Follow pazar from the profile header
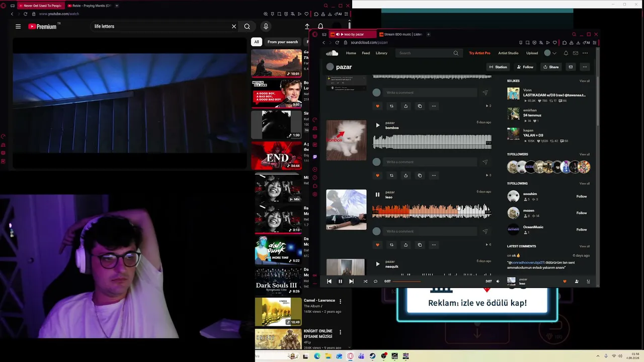644x362 pixels. point(525,67)
